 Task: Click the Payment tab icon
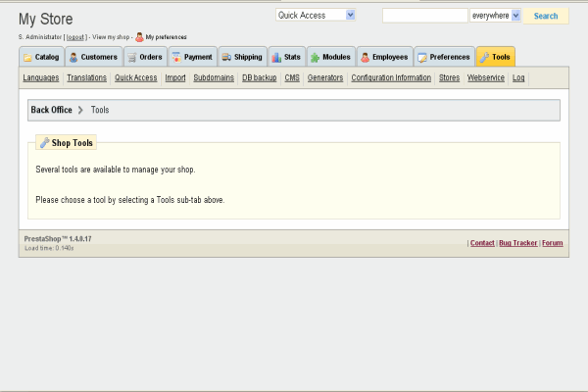pyautogui.click(x=176, y=57)
